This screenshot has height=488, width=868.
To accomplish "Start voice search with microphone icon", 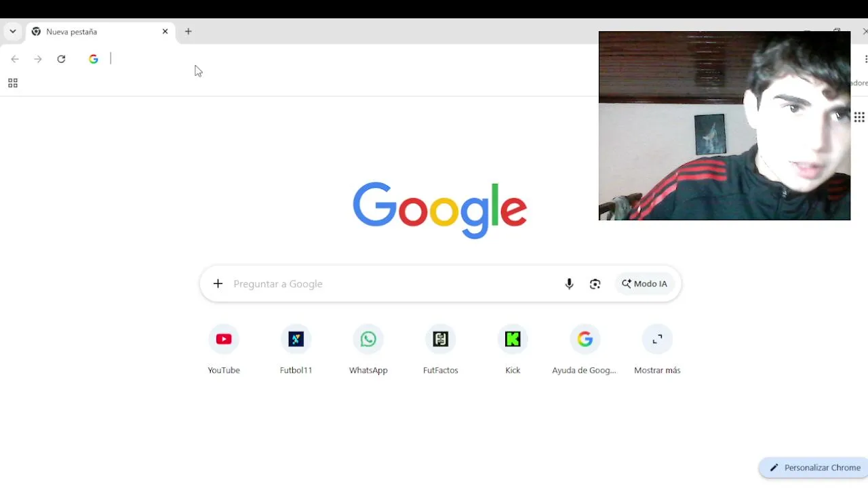I will click(569, 284).
